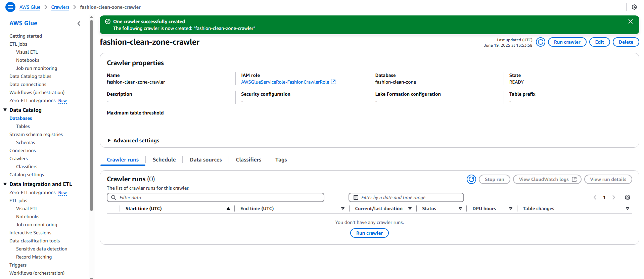Click the sidebar scrollbar
The image size is (644, 279).
pos(91,116)
